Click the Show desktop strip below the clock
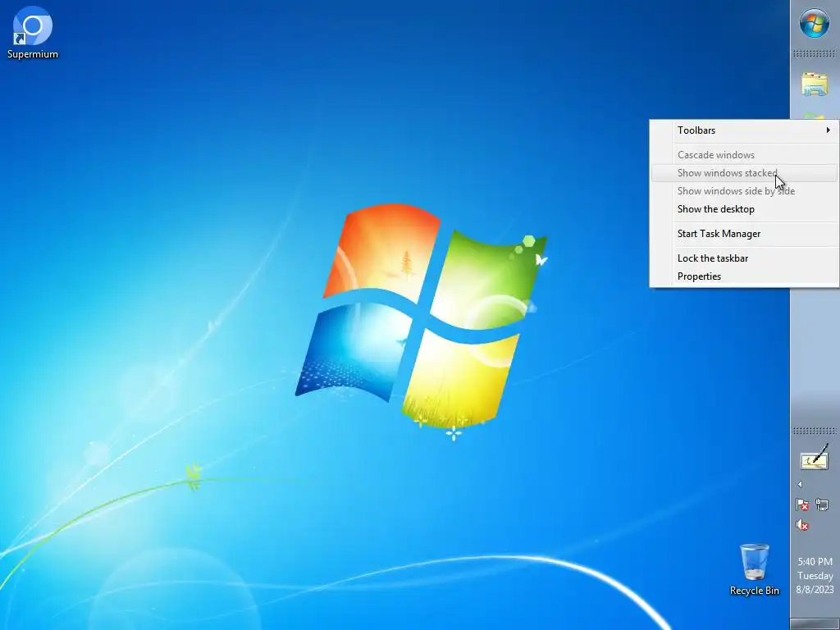Viewport: 840px width, 630px height. [815, 624]
